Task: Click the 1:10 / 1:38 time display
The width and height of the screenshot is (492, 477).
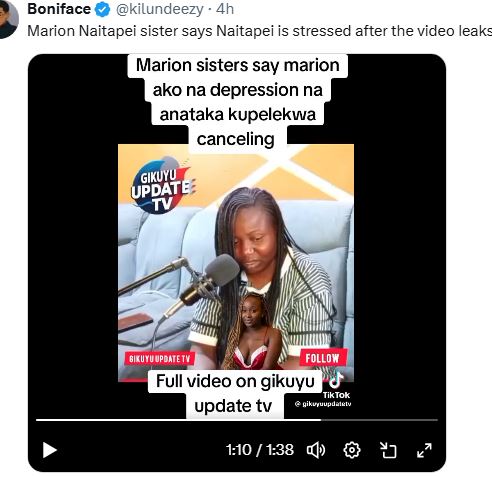Action: pyautogui.click(x=260, y=450)
